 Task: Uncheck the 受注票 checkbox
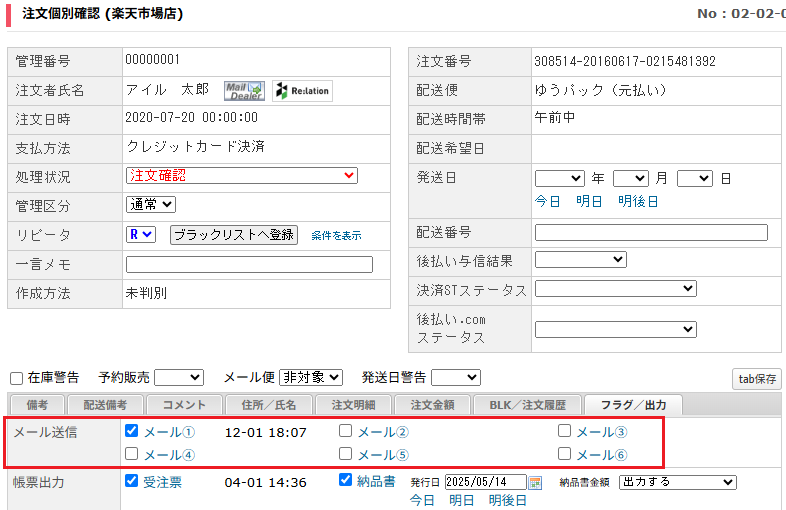(131, 480)
